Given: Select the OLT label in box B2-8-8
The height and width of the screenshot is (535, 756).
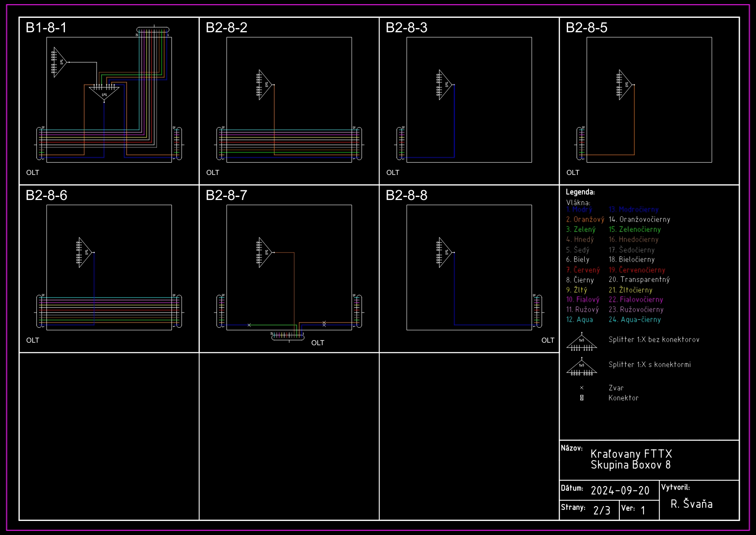Looking at the screenshot, I should point(548,340).
